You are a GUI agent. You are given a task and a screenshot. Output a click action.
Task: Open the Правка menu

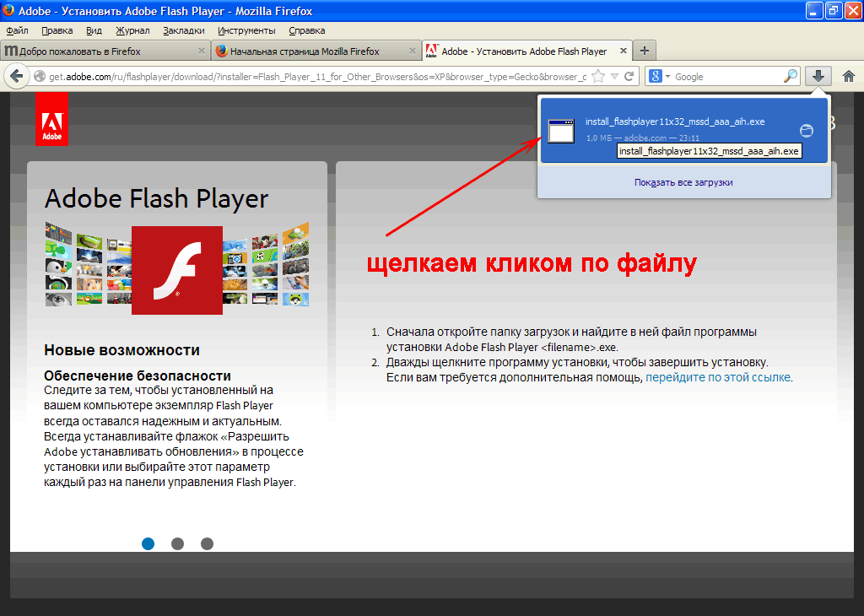click(x=57, y=30)
